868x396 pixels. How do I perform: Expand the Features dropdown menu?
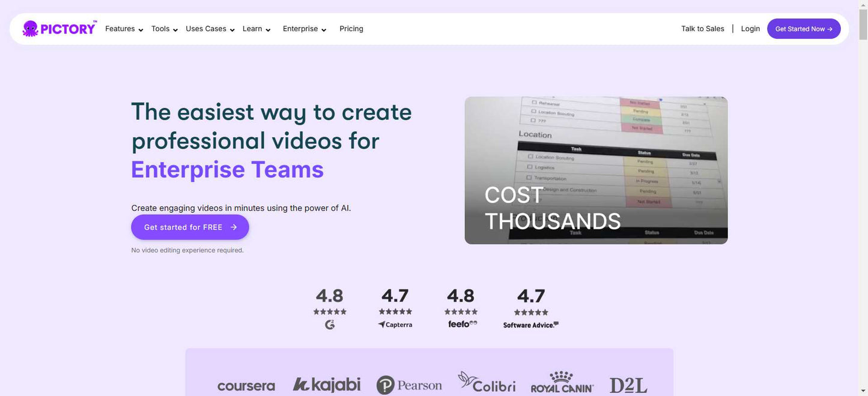[x=124, y=29]
